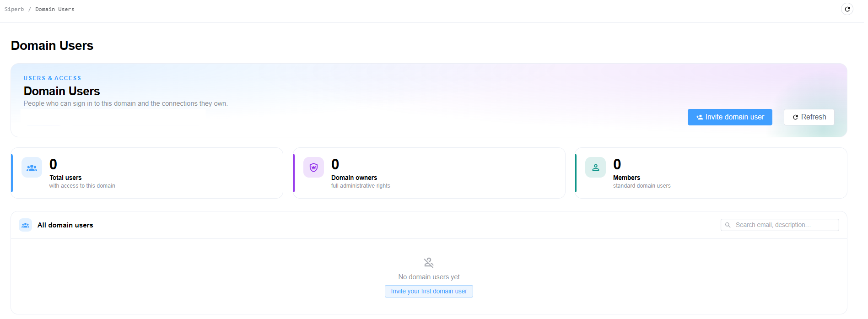Click the No domain users yet message

click(429, 277)
